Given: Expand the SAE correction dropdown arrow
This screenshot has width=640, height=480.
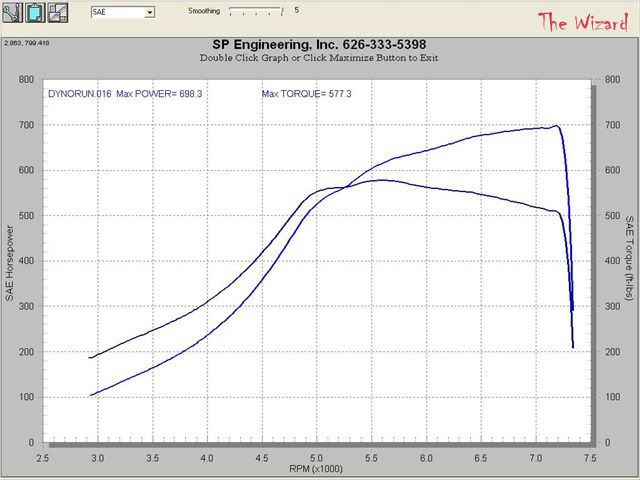Looking at the screenshot, I should tap(149, 13).
